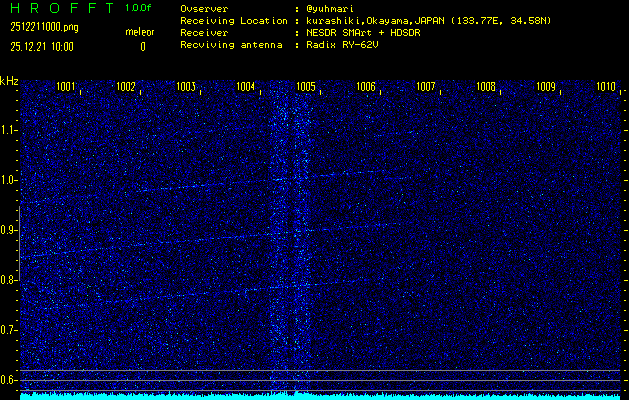Click the meteor count label
The height and width of the screenshot is (400, 629).
140,33
